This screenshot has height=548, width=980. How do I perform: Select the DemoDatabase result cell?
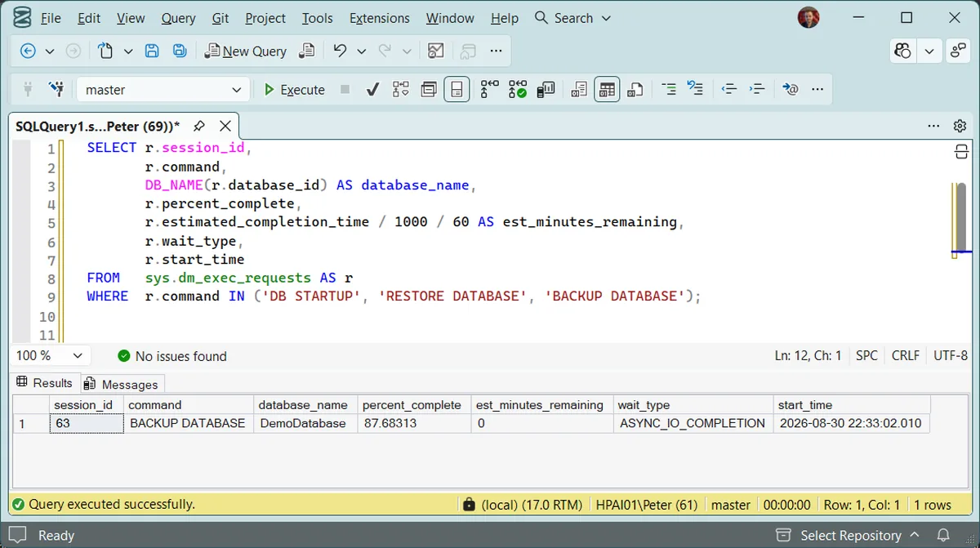pos(305,423)
